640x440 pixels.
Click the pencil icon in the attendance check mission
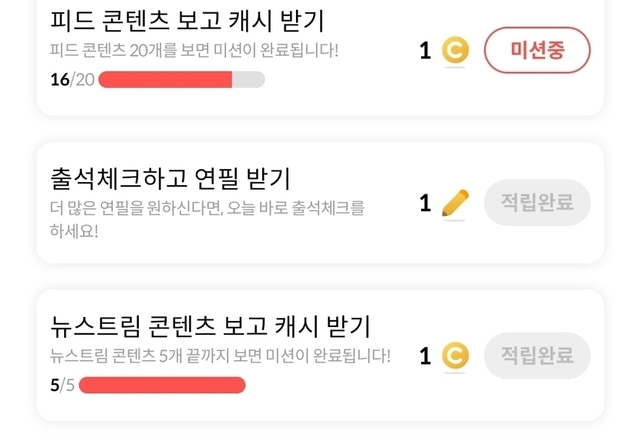[455, 204]
